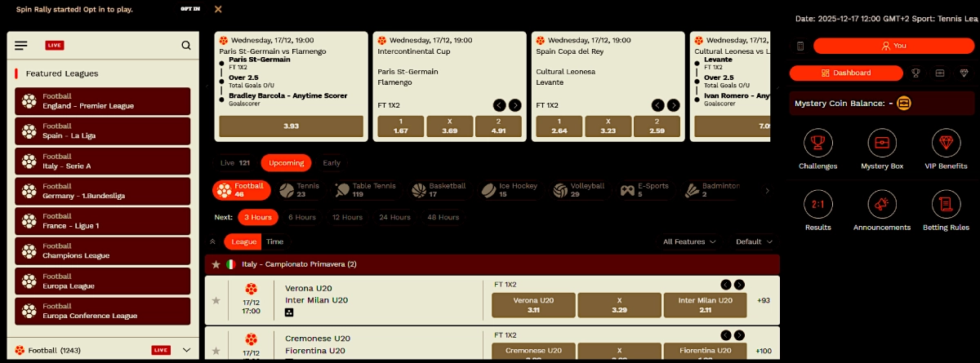Viewport: 980px width, 363px height.
Task: Select the Badminton sport filter
Action: coord(710,190)
